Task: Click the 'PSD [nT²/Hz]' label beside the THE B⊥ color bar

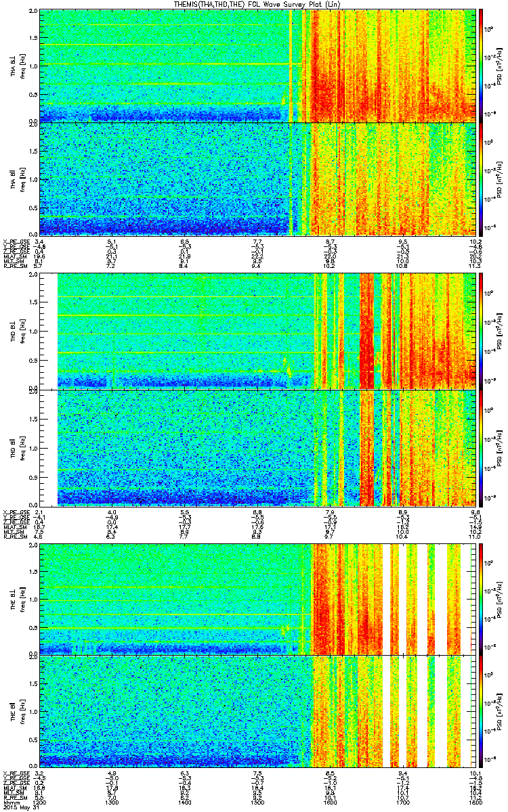Action: pyautogui.click(x=500, y=599)
